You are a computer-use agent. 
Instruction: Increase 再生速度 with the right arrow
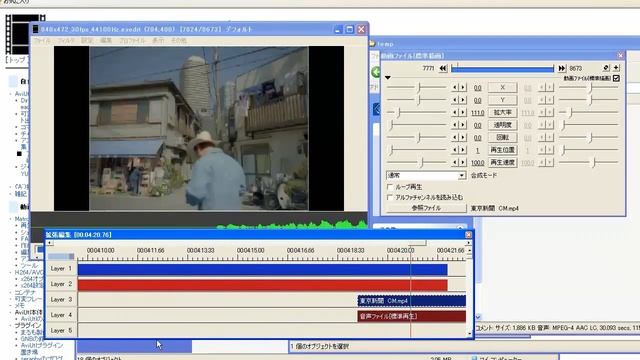click(x=463, y=162)
